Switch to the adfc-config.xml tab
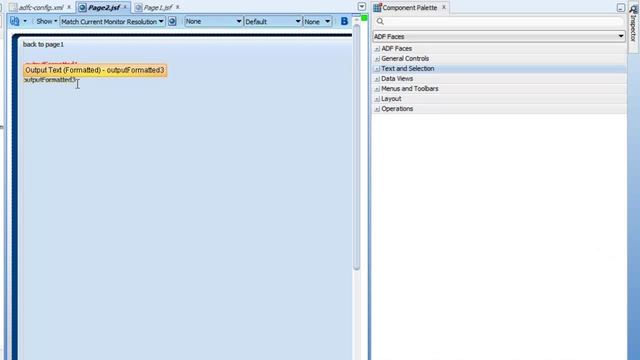The width and height of the screenshot is (640, 360). pyautogui.click(x=41, y=7)
